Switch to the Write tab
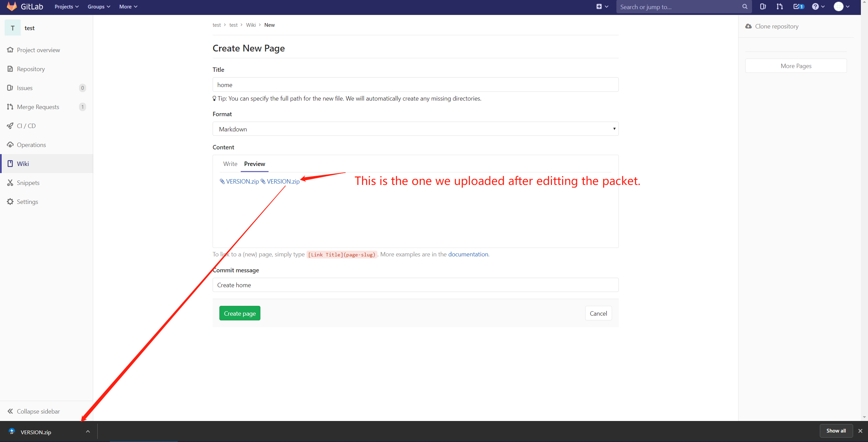This screenshot has height=442, width=868. [x=230, y=164]
